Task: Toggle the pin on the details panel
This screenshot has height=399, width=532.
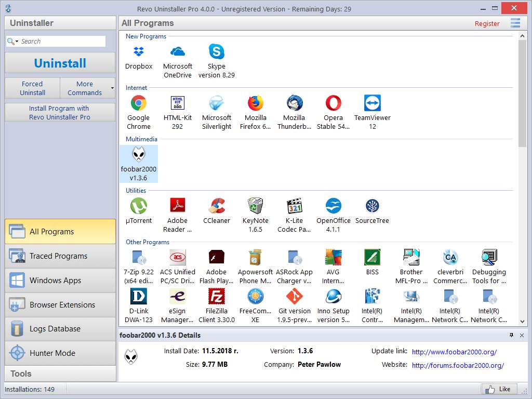Action: point(512,335)
